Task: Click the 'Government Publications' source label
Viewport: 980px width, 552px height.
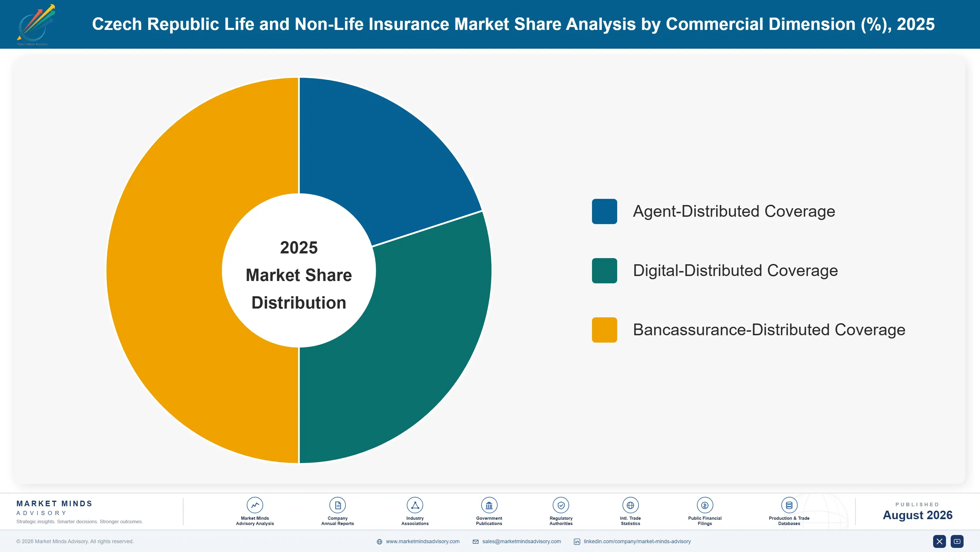Action: click(489, 521)
